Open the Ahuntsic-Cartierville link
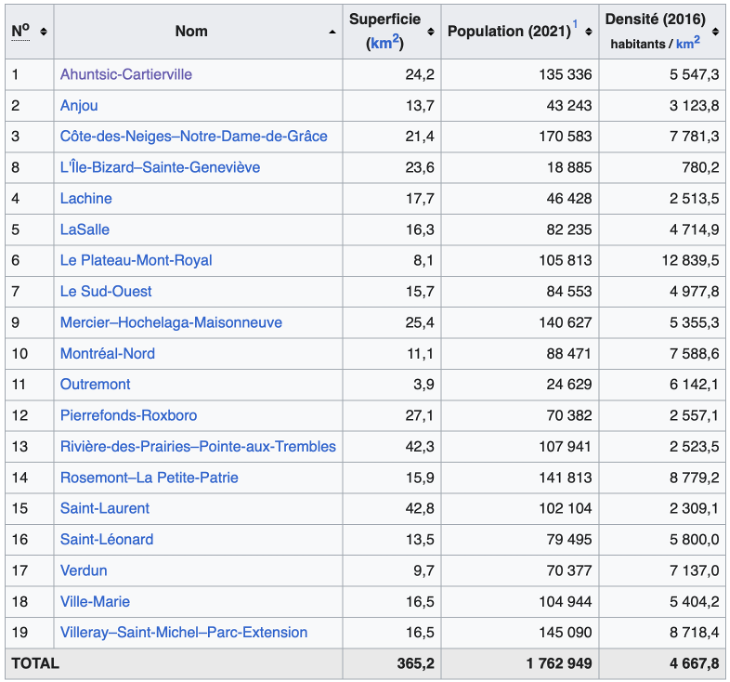 [x=126, y=74]
